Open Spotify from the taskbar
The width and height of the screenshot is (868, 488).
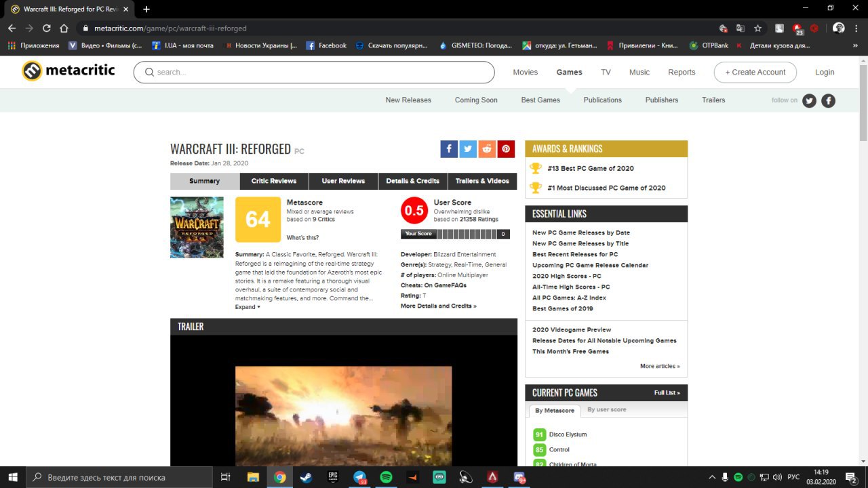tap(386, 477)
